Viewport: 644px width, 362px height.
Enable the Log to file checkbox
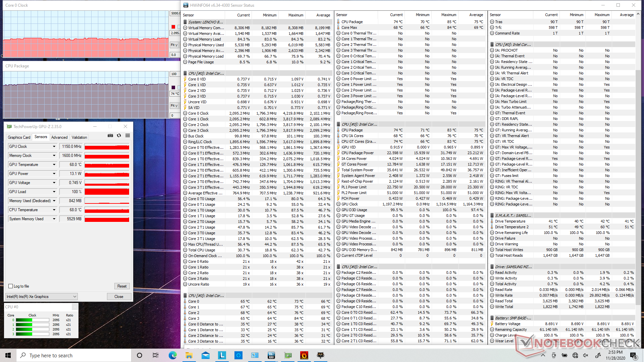(x=10, y=286)
